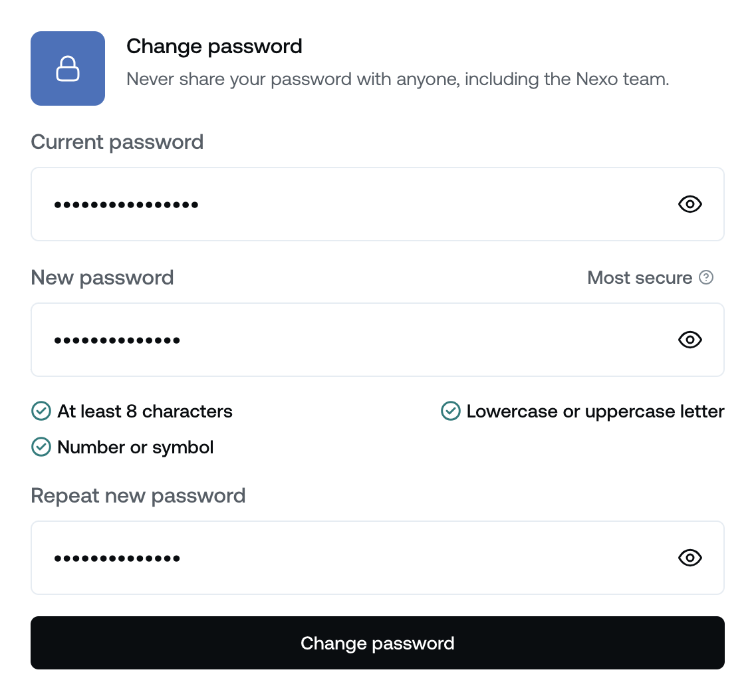The height and width of the screenshot is (700, 756).
Task: Click the eye icon in the current password field
Action: pos(690,204)
